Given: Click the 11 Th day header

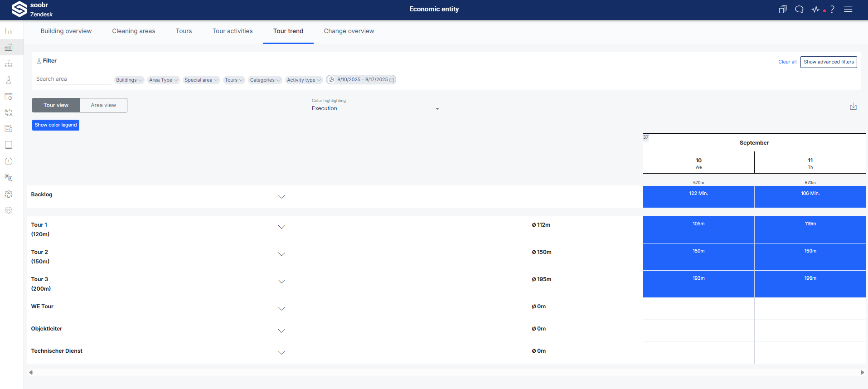Looking at the screenshot, I should [810, 163].
